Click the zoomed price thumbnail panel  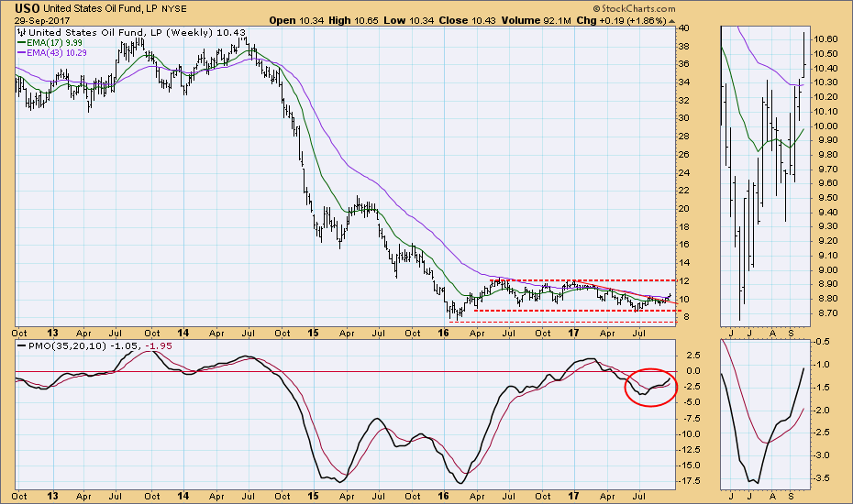(x=763, y=174)
